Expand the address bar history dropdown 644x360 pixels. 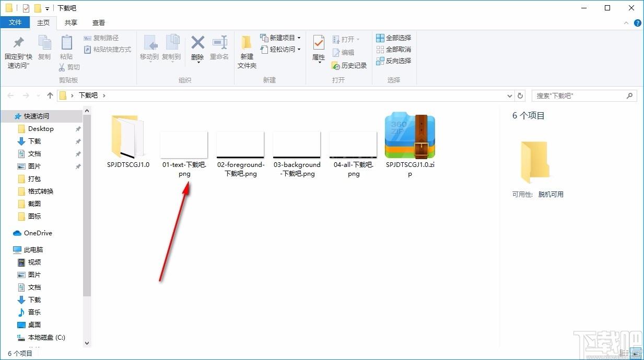coord(510,95)
